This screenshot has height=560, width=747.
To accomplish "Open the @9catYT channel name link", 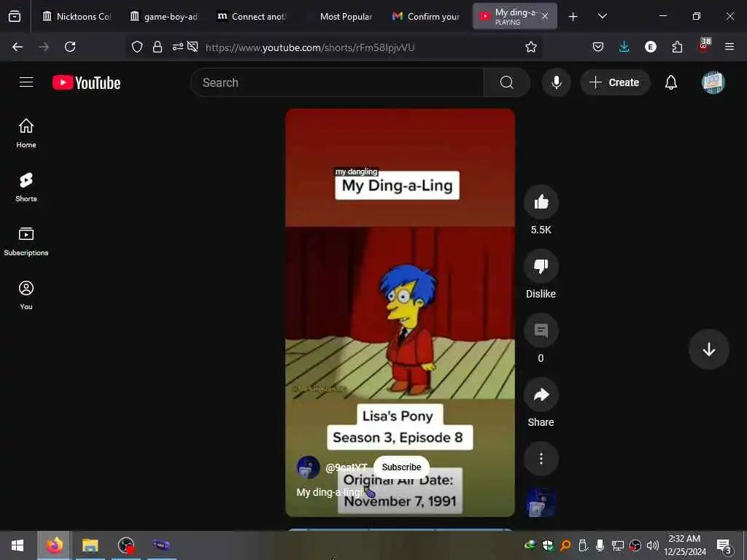I will pyautogui.click(x=346, y=467).
